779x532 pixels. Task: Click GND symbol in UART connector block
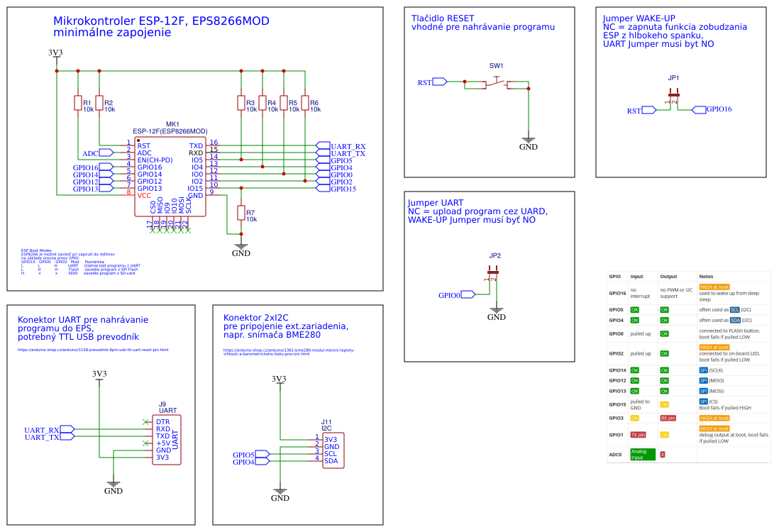point(114,487)
